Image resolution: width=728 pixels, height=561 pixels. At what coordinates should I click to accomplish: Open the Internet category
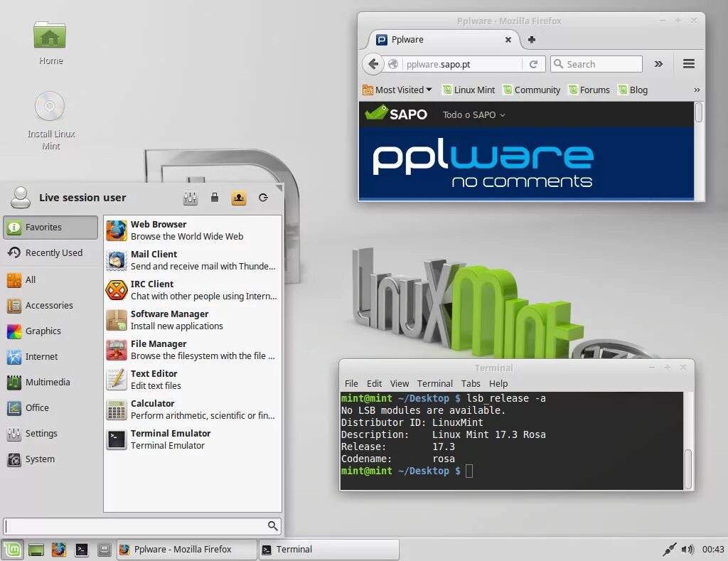(50, 357)
